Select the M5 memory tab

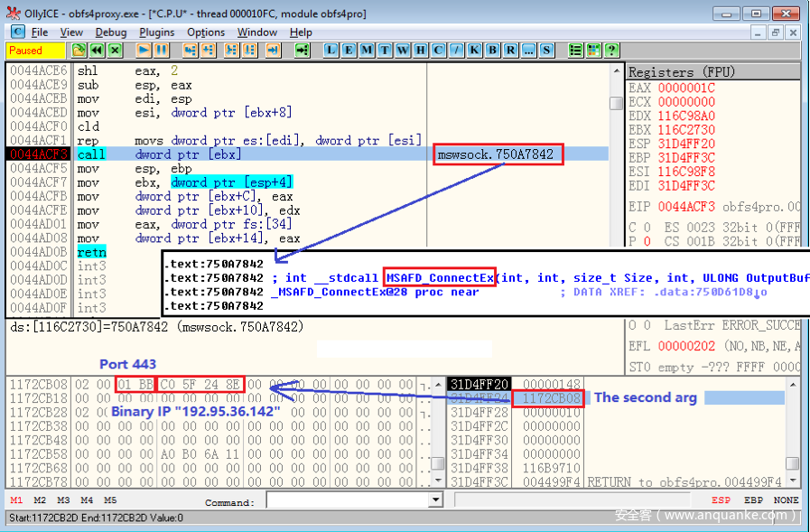pyautogui.click(x=110, y=500)
